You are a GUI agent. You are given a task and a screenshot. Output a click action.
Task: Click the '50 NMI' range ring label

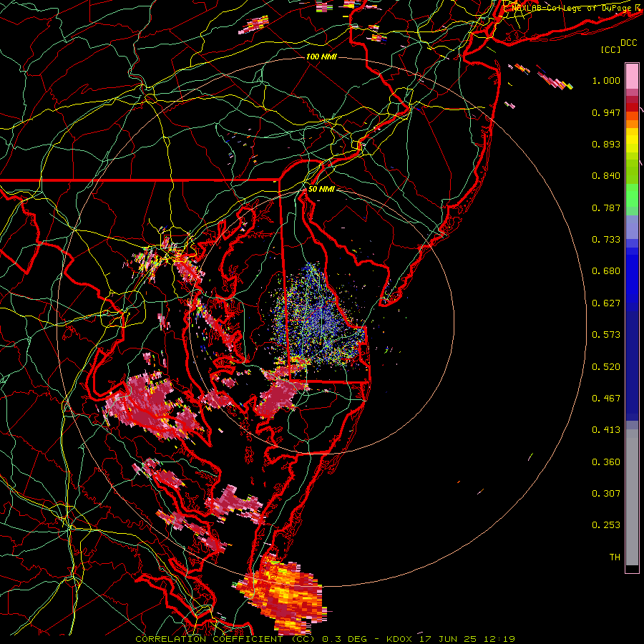pos(321,189)
